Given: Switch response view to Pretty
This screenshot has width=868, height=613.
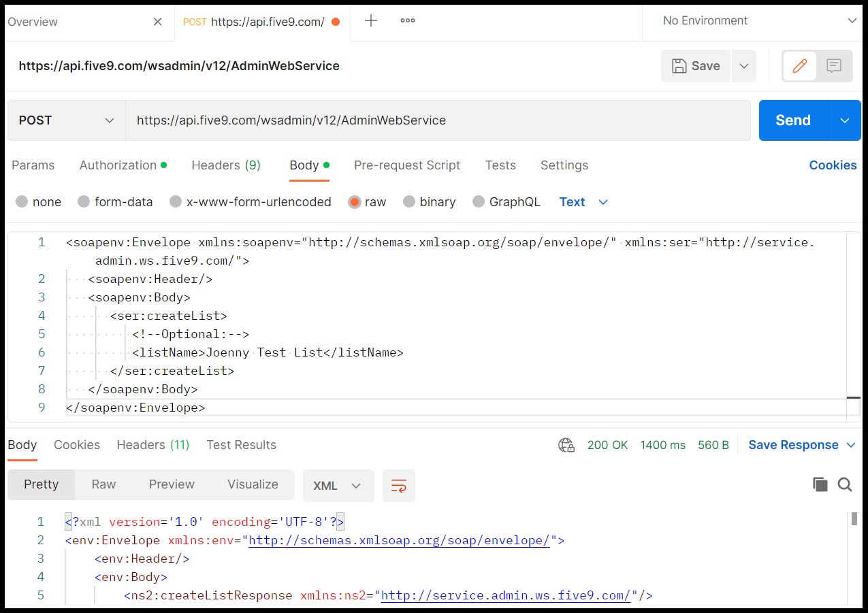Looking at the screenshot, I should pos(41,484).
